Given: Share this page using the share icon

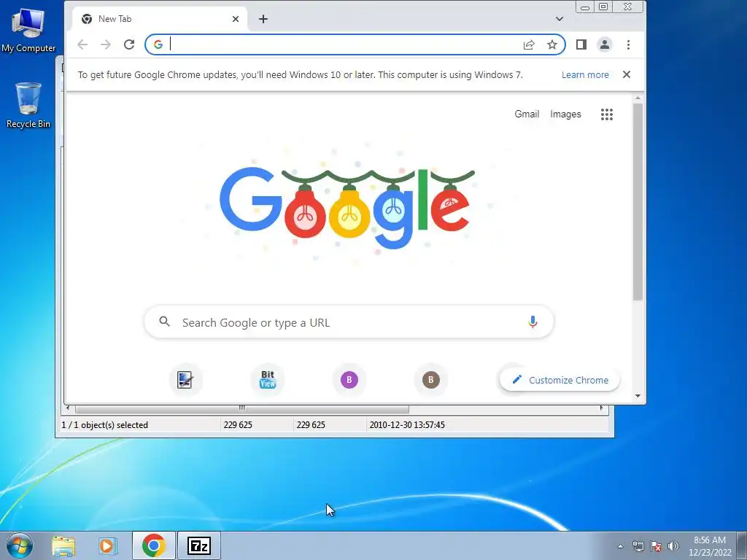Looking at the screenshot, I should click(x=529, y=44).
